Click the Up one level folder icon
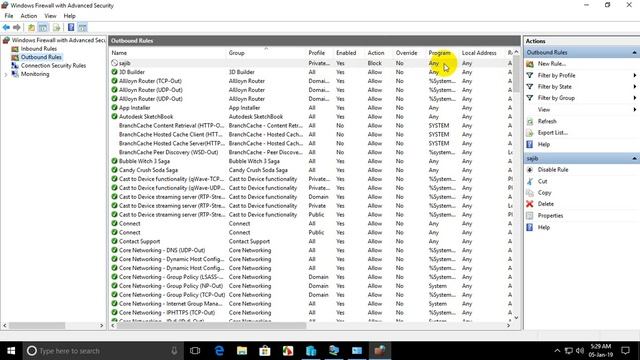This screenshot has width=640, height=360. pyautogui.click(x=31, y=27)
